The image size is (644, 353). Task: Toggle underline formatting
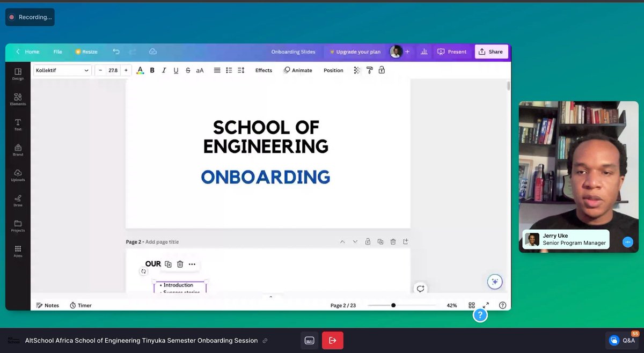(x=175, y=70)
